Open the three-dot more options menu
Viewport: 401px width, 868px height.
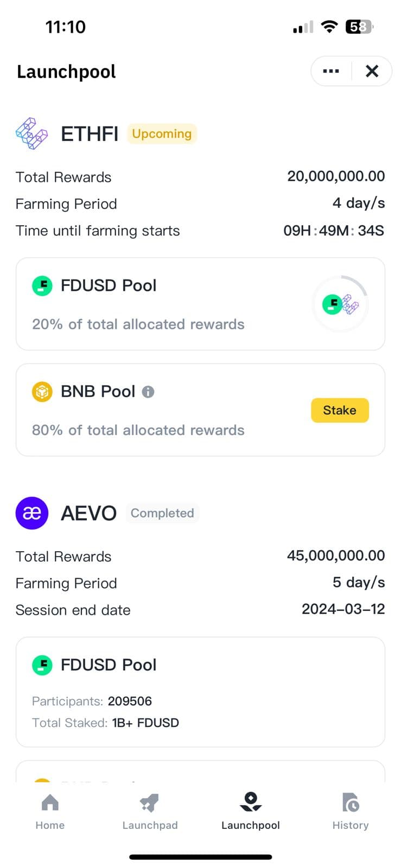[x=330, y=71]
